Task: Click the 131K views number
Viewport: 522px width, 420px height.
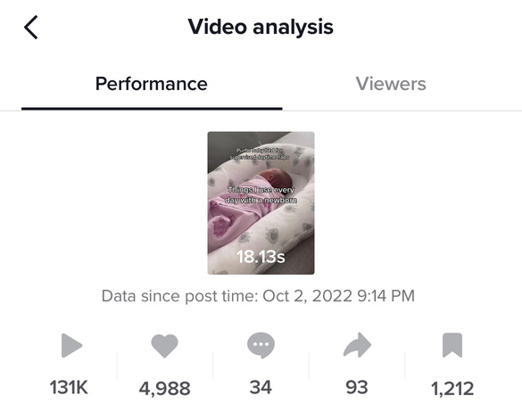Action: click(69, 387)
